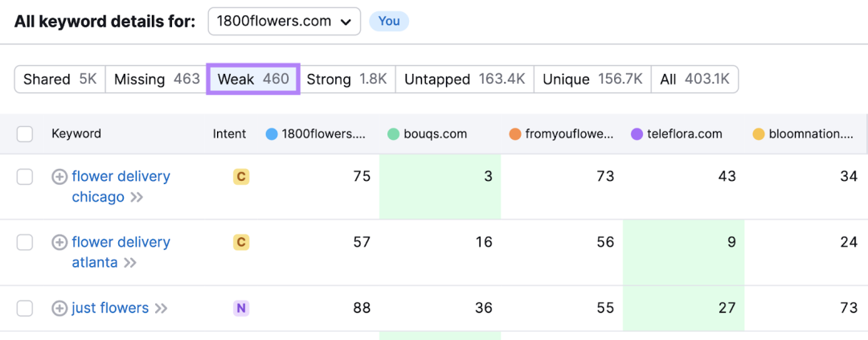The image size is (868, 340).
Task: Click the C intent badge for chicago row
Action: [x=241, y=177]
